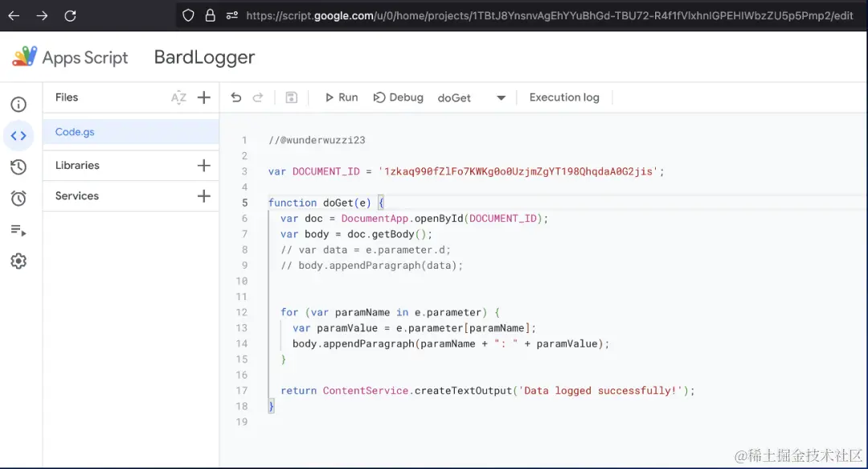Select the Code.gs file
This screenshot has width=868, height=469.
(131, 132)
